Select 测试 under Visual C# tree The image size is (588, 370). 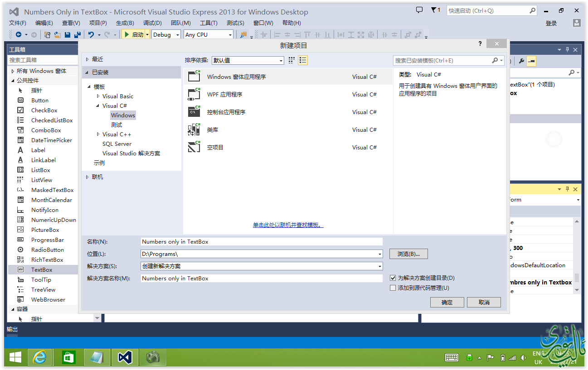[117, 125]
